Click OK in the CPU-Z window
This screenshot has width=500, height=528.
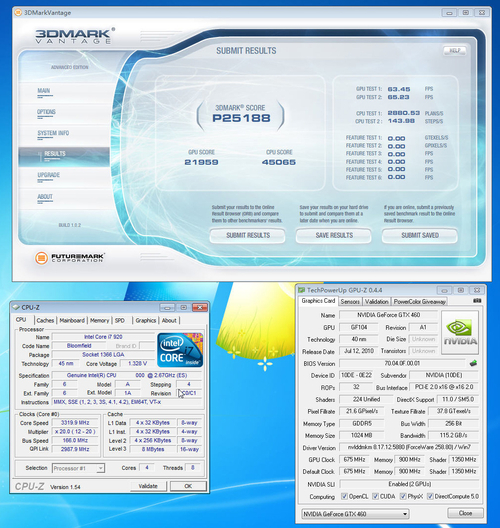[x=188, y=486]
